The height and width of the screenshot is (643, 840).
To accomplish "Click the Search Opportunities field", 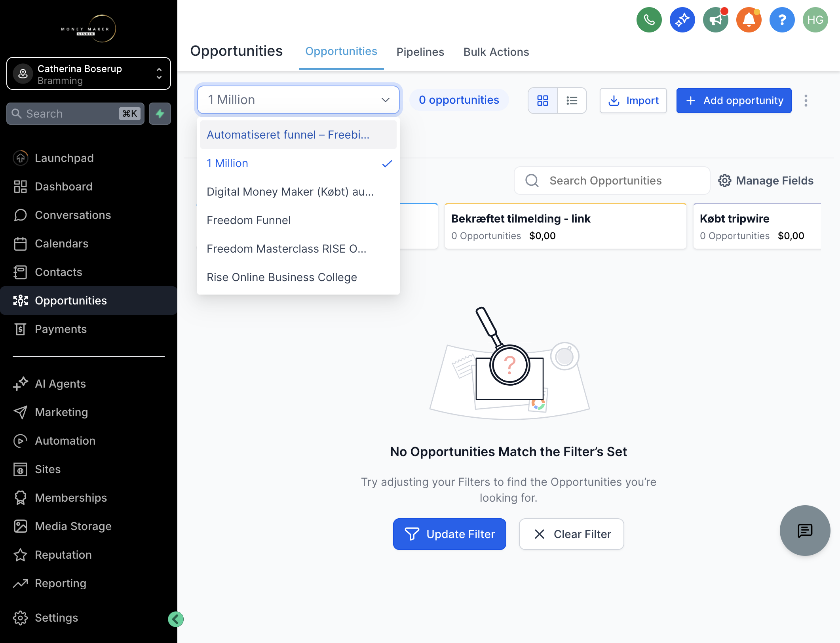I will [612, 181].
